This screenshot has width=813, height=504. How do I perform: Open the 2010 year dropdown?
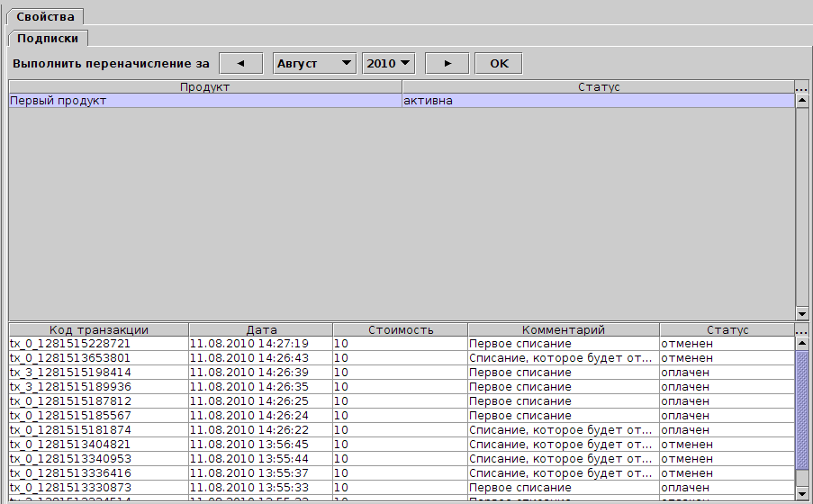[388, 63]
